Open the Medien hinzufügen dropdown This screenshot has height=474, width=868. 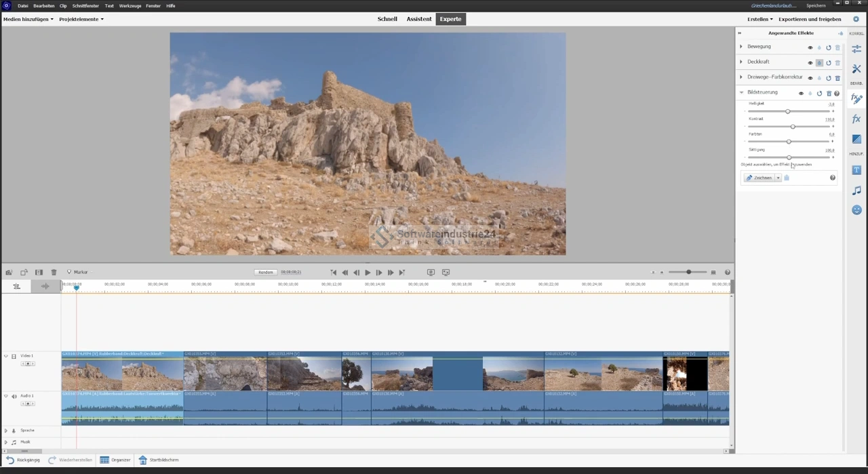28,19
